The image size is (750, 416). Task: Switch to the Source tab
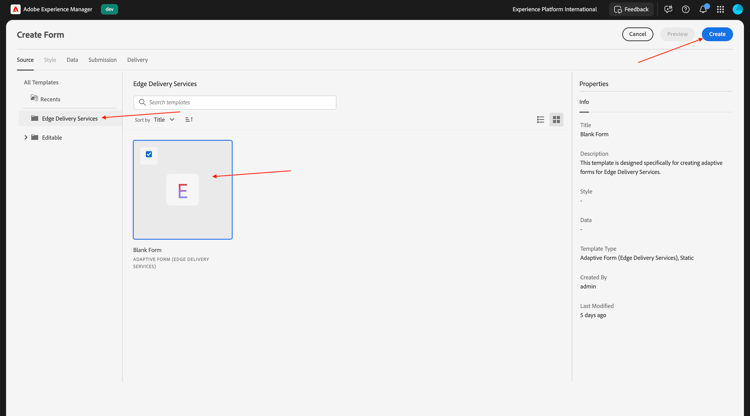click(x=25, y=60)
